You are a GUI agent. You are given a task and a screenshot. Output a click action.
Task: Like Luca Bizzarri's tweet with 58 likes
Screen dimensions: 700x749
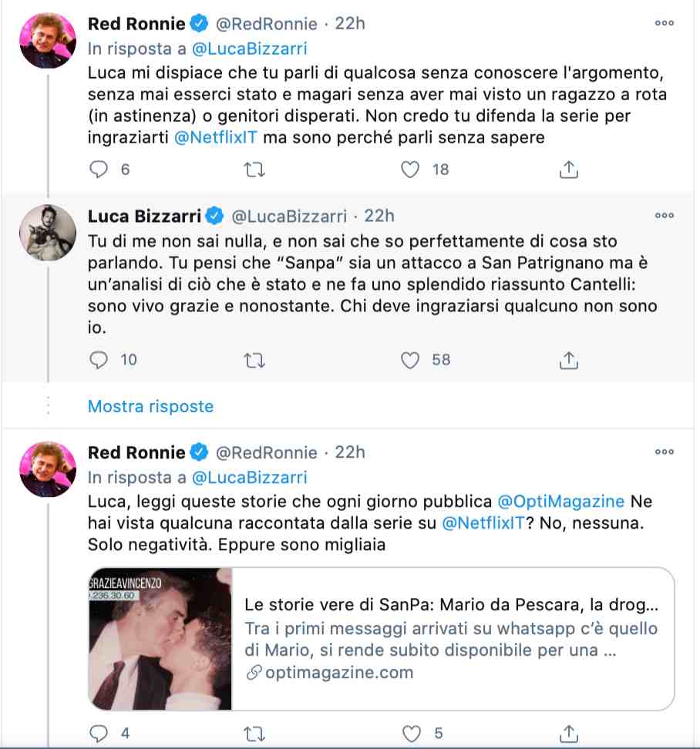pyautogui.click(x=412, y=359)
